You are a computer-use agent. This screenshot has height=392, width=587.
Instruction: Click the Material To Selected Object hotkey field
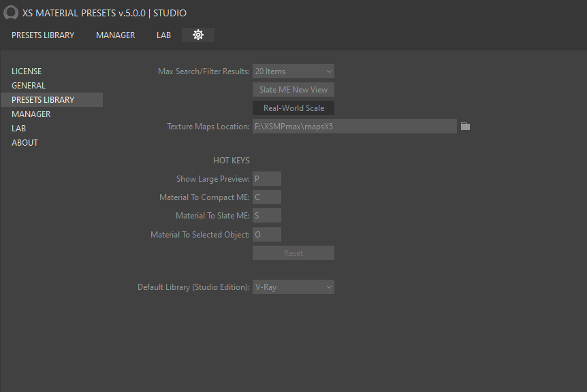pyautogui.click(x=267, y=235)
